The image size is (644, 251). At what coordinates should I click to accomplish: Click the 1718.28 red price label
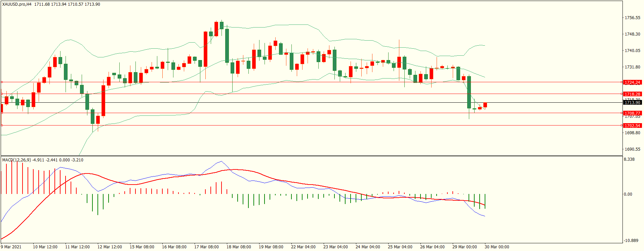click(x=632, y=94)
